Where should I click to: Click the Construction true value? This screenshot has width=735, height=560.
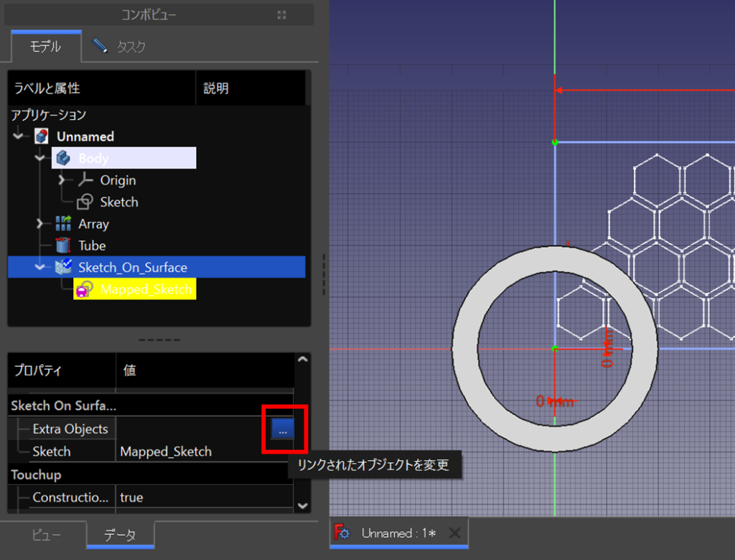(131, 497)
